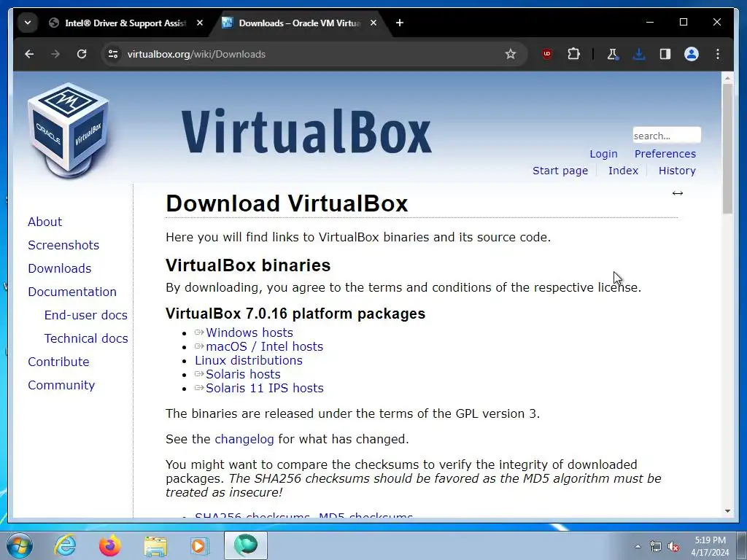Open the Linux distributions link
Screen dimensions: 747x560
coord(249,360)
